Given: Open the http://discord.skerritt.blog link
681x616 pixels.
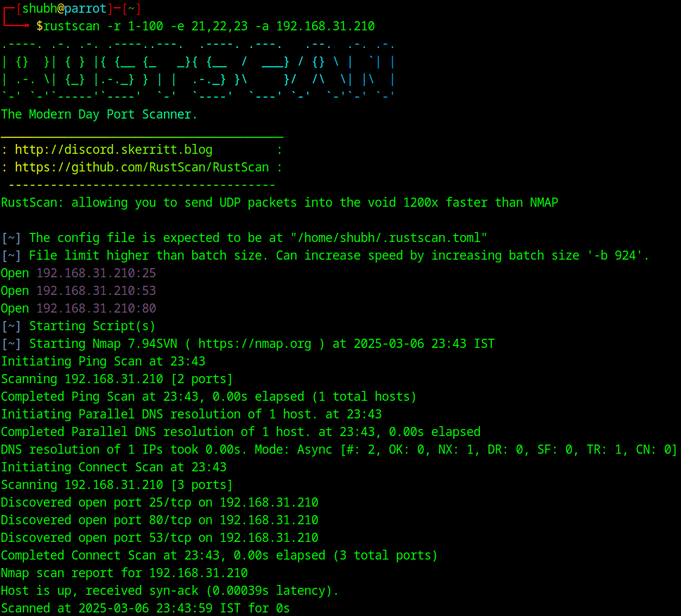Looking at the screenshot, I should point(114,150).
